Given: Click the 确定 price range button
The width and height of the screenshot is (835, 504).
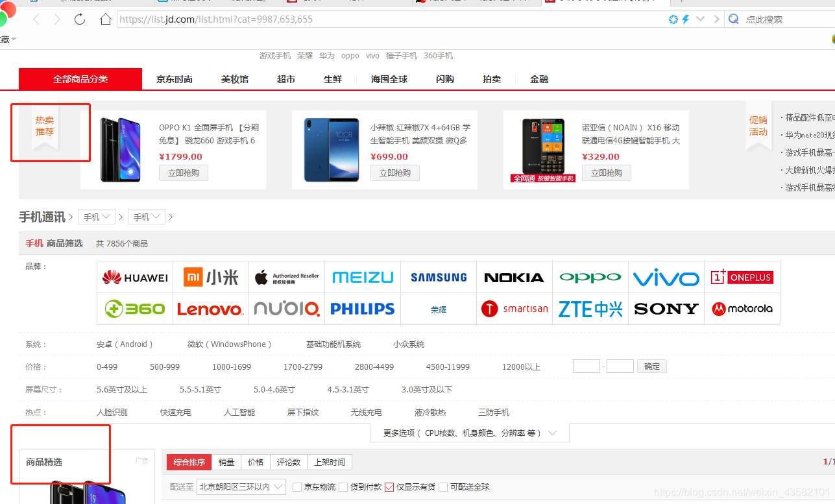Looking at the screenshot, I should click(652, 366).
